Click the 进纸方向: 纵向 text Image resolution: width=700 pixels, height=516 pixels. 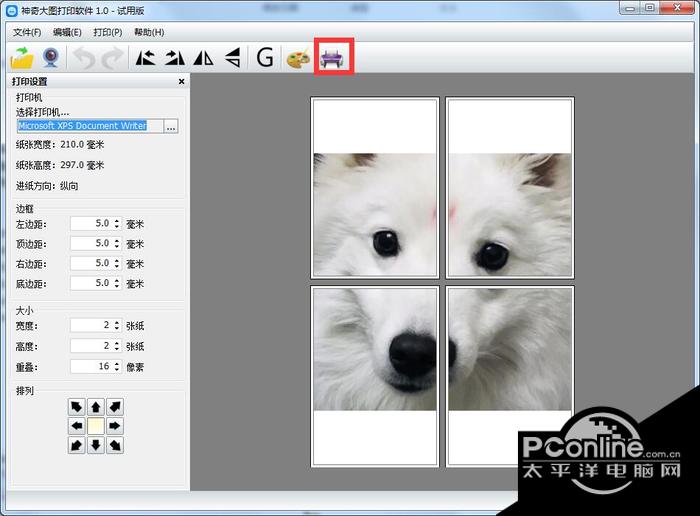click(47, 186)
